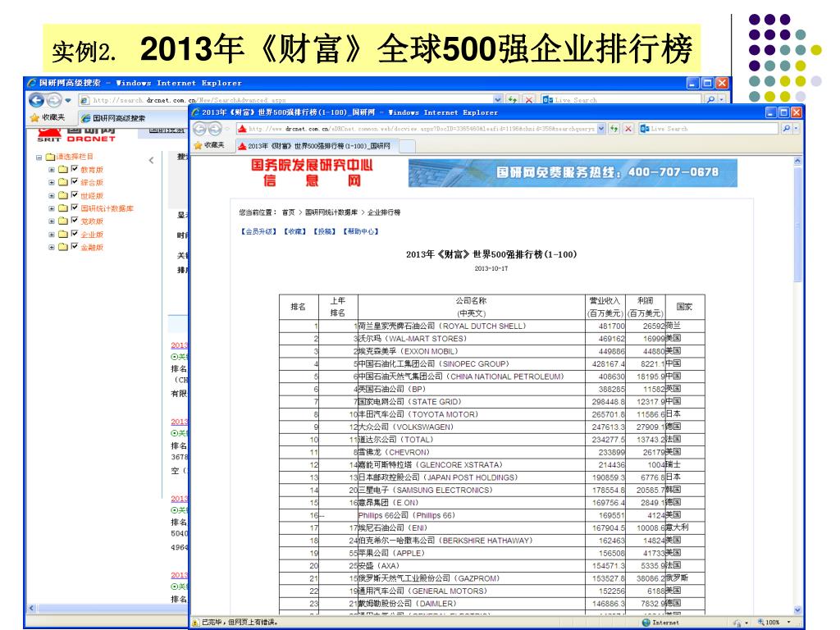
Task: Click the 【会员升级】 link
Action: [x=258, y=231]
